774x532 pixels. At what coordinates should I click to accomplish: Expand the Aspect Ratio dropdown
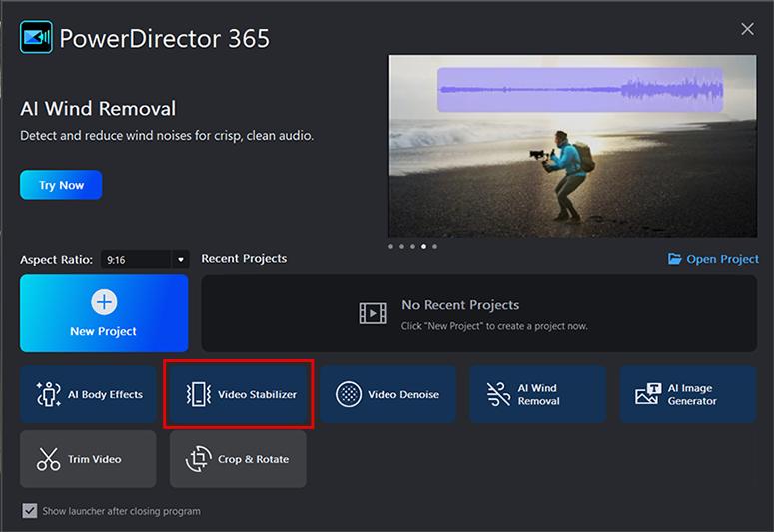(181, 260)
